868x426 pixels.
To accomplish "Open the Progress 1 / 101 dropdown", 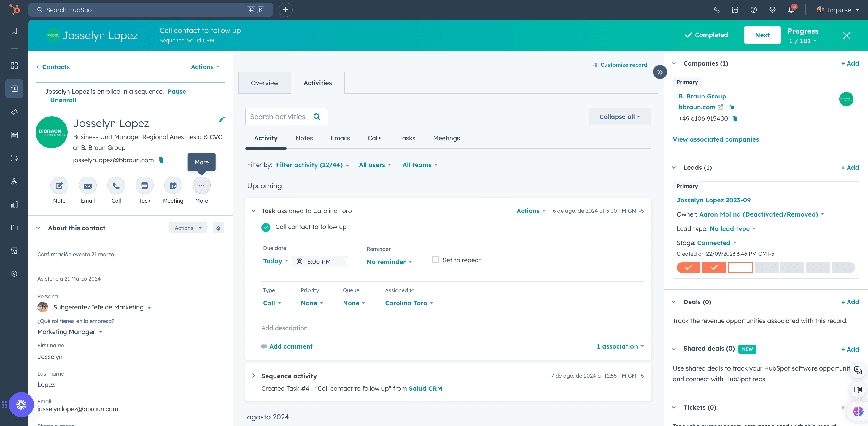I will (x=803, y=41).
